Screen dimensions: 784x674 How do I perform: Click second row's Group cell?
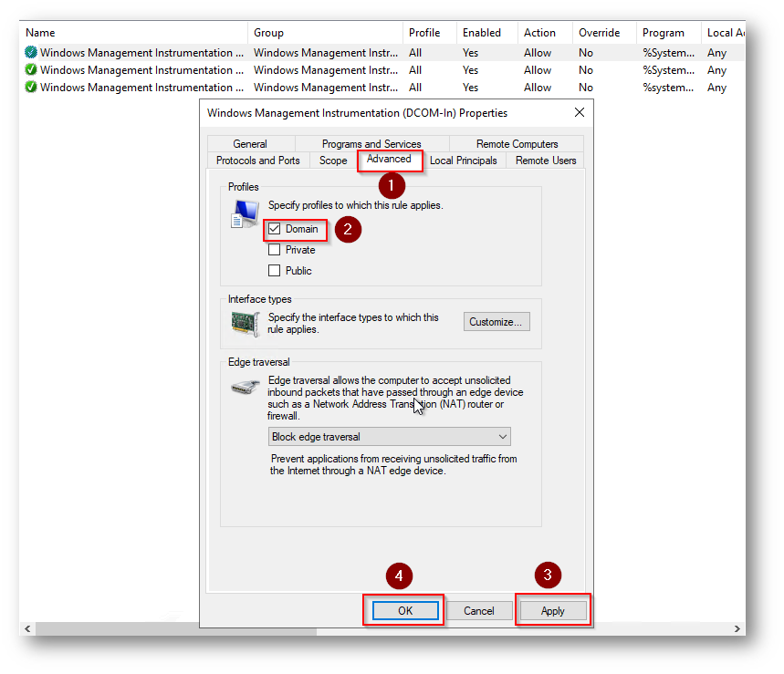[326, 70]
